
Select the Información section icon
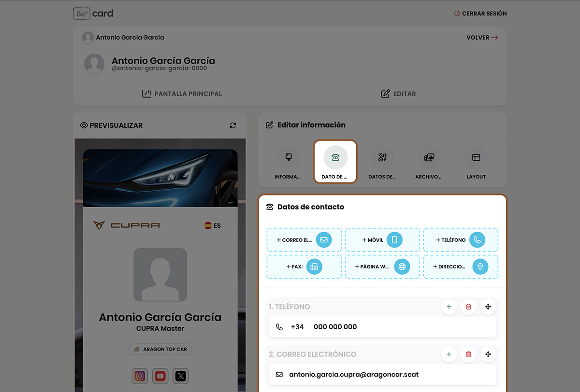point(288,158)
